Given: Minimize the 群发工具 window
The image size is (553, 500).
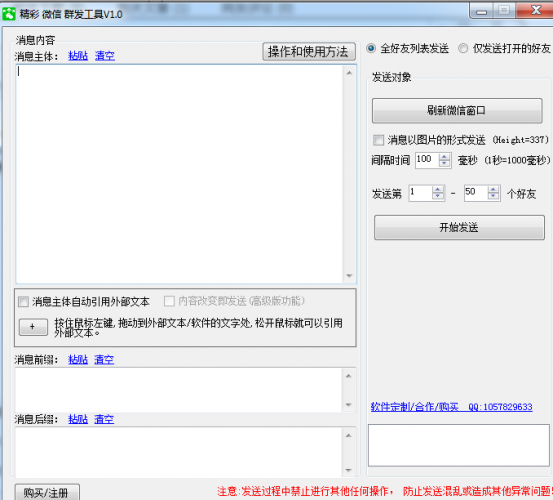Looking at the screenshot, I should [x=481, y=11].
